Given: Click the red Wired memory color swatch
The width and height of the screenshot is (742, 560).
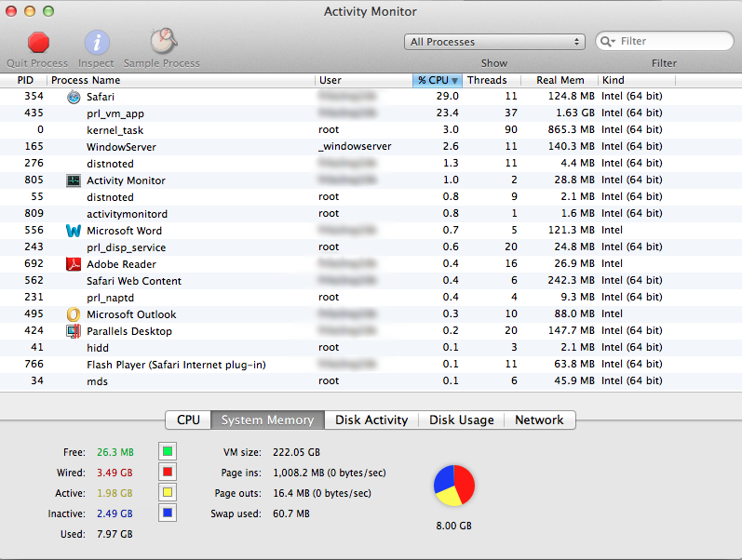Looking at the screenshot, I should tap(168, 472).
